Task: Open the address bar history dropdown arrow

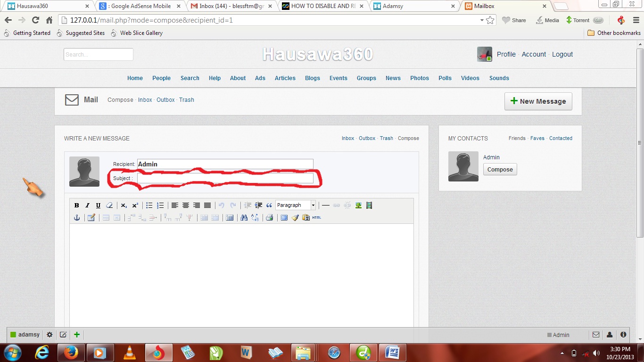Action: [482, 20]
